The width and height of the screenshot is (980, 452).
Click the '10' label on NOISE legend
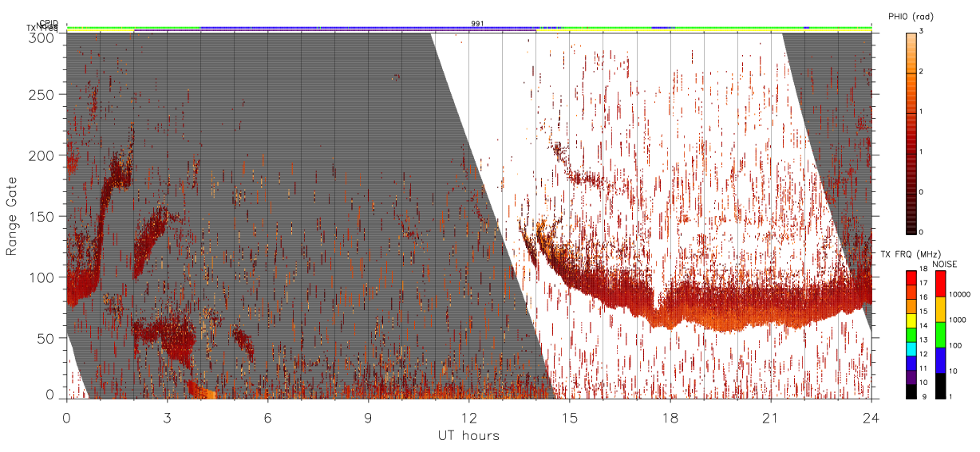pos(953,371)
